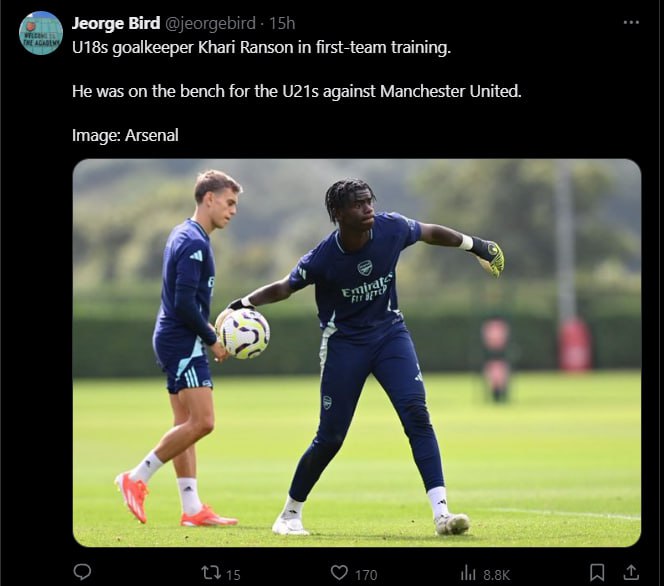Click the @jeorgebird handle
The height and width of the screenshot is (586, 664).
pos(210,24)
